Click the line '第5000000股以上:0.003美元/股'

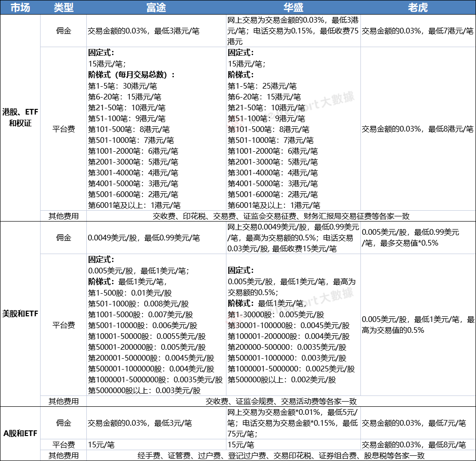(x=144, y=391)
